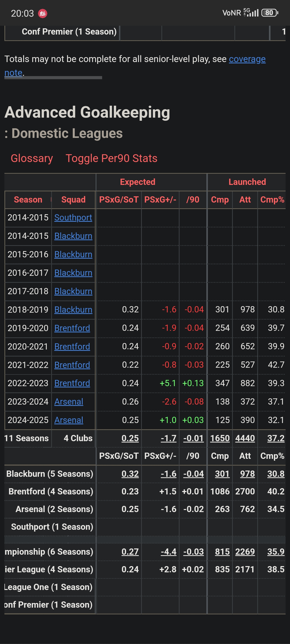Sort by PSxG+/- column header
The width and height of the screenshot is (290, 644).
pyautogui.click(x=160, y=200)
